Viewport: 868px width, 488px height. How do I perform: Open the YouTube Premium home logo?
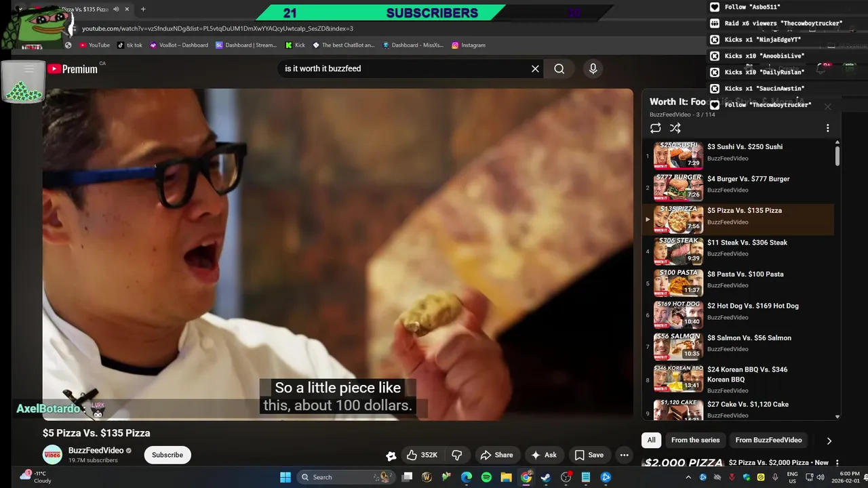pyautogui.click(x=73, y=68)
